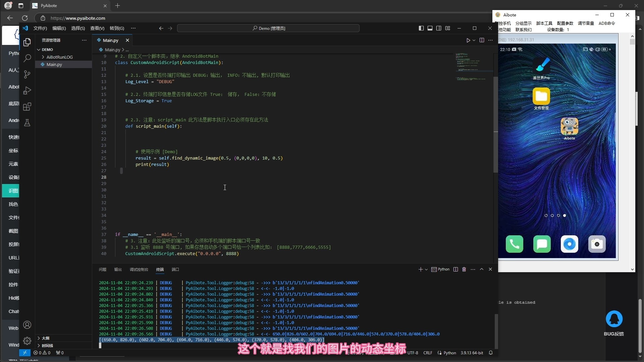Reload the browser page
Viewport: 644px width, 362px height.
point(25,18)
